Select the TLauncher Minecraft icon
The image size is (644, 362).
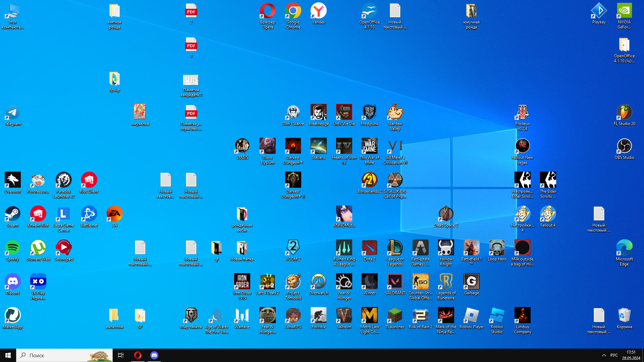395,318
